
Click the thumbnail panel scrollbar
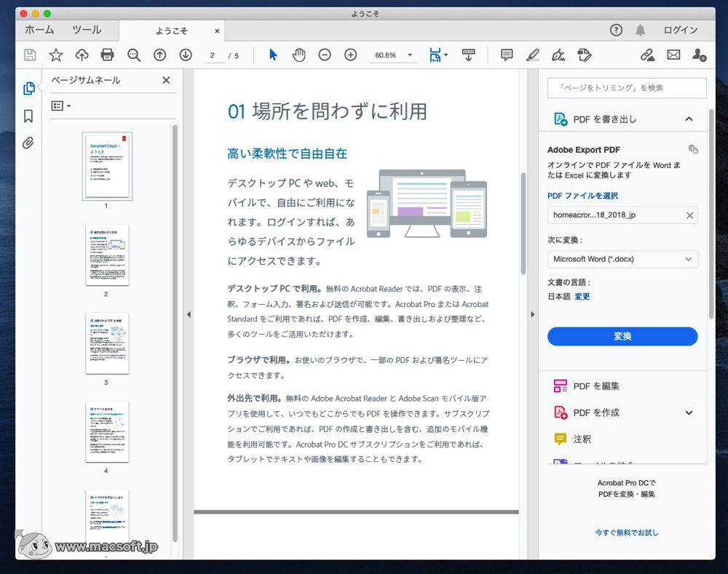pyautogui.click(x=175, y=333)
